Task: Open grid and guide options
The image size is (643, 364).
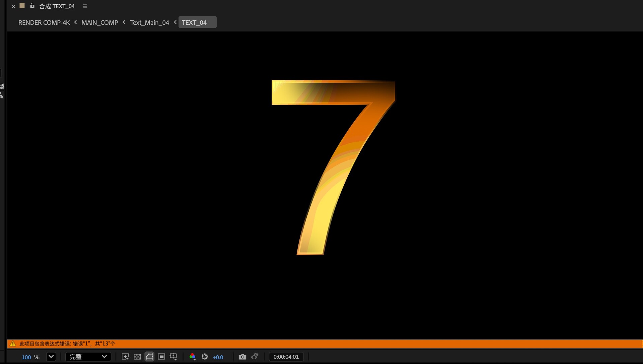Action: click(x=173, y=357)
